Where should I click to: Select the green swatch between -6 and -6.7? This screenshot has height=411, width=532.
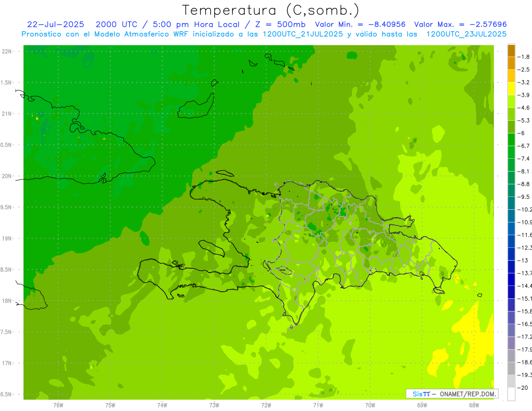click(x=511, y=140)
